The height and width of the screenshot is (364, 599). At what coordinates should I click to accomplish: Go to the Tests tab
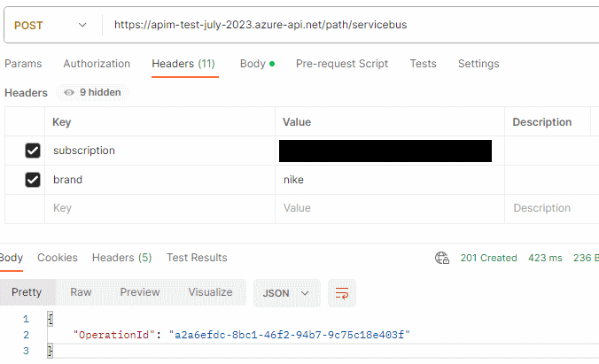(x=423, y=64)
